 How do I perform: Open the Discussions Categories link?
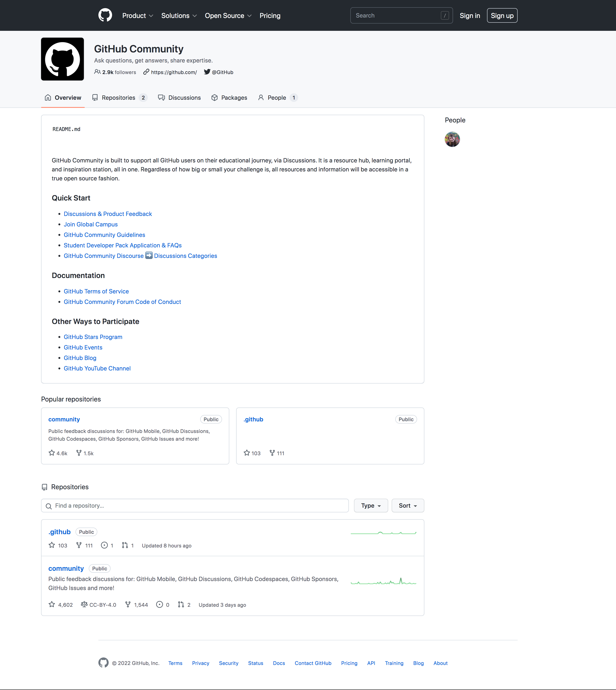[185, 256]
